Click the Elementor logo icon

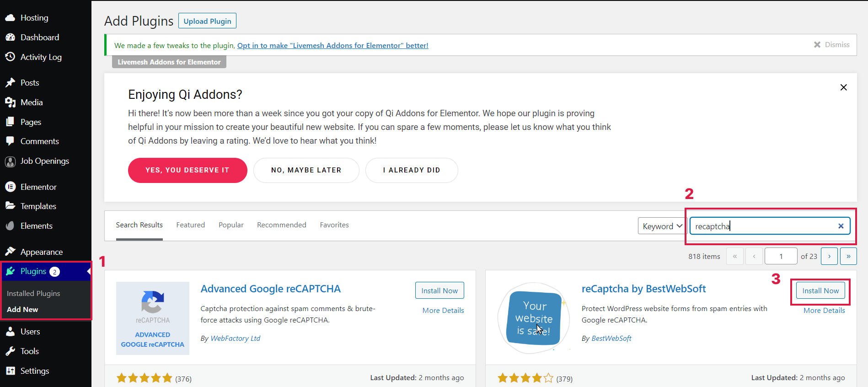[x=10, y=187]
